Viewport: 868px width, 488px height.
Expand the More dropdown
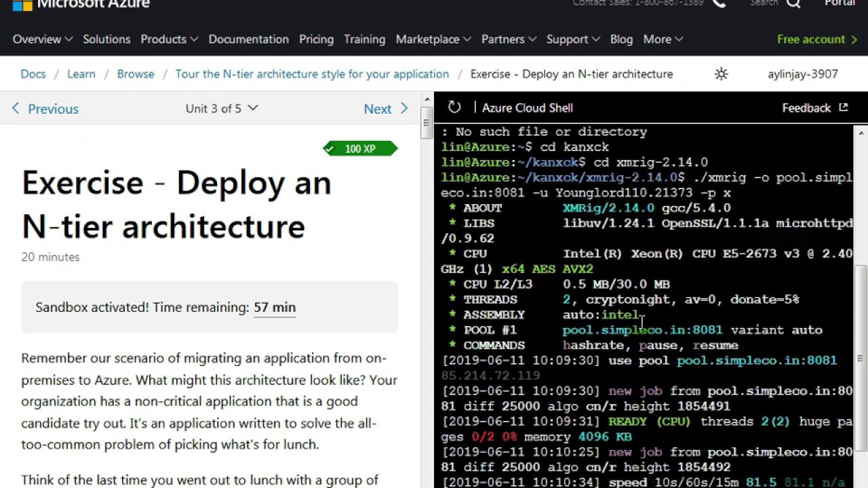[x=663, y=39]
